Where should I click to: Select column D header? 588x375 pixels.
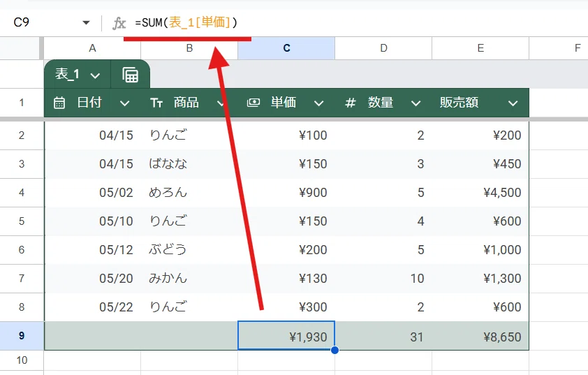point(383,48)
